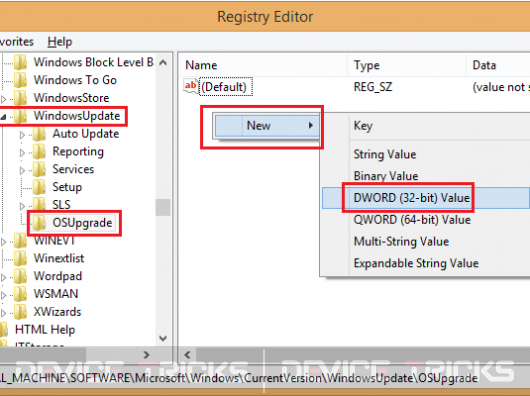Click the REG_SZ type cell
The image size is (530, 396).
pyautogui.click(x=373, y=87)
